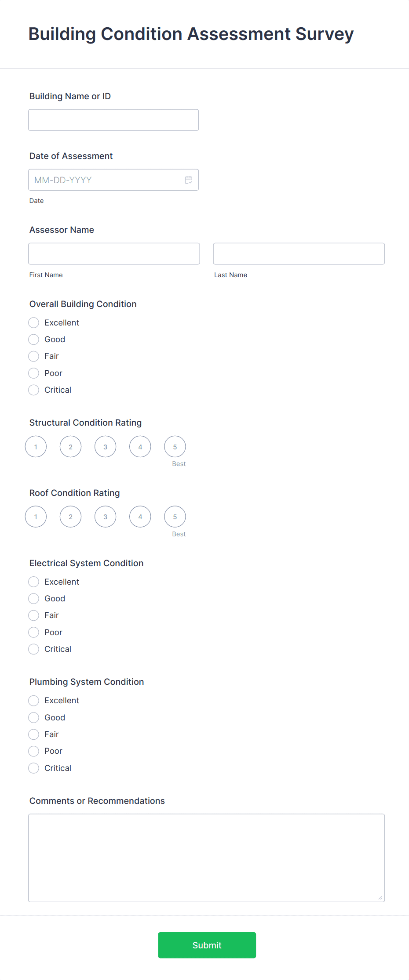Choose Poor under Overall Building Condition
Viewport: 409px width, 980px height.
point(33,373)
